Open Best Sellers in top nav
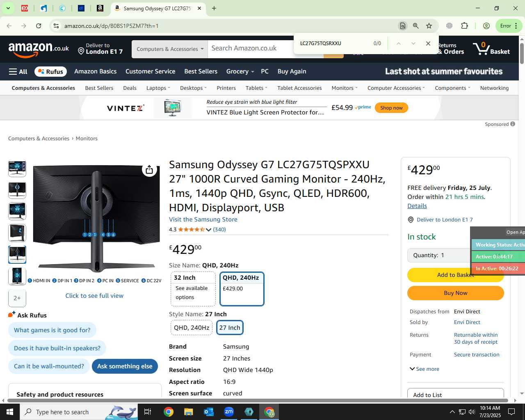Screen dimensions: 525x420 pos(201,71)
